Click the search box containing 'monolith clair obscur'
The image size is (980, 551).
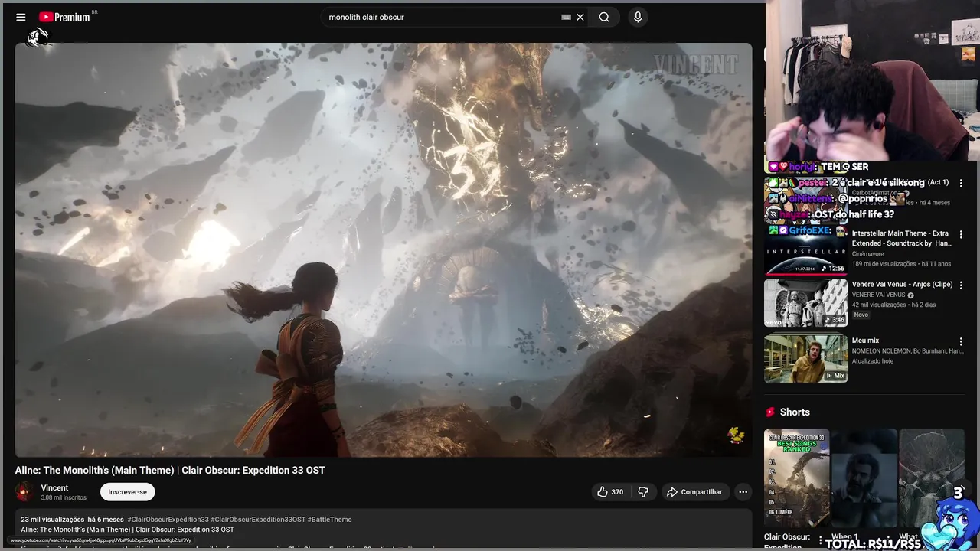pyautogui.click(x=440, y=17)
